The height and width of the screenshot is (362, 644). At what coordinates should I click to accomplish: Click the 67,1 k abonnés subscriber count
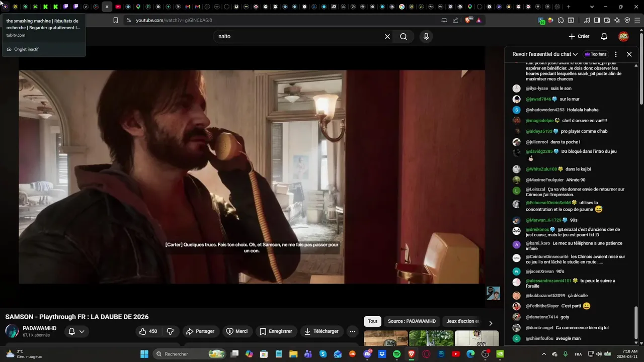tap(36, 335)
